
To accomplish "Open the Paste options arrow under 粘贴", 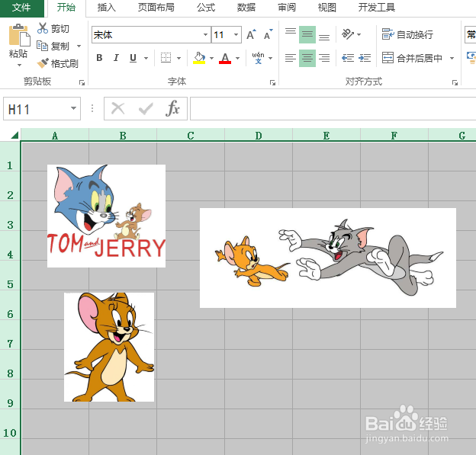I will click(x=19, y=65).
